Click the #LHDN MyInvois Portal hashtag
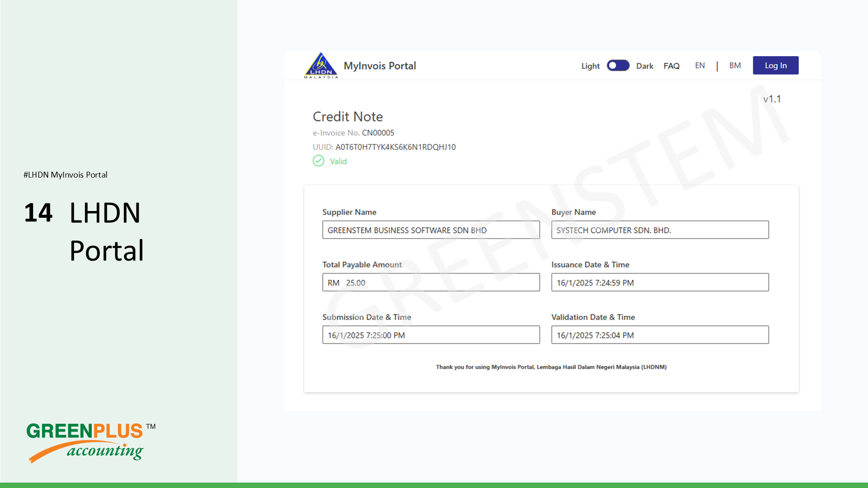The width and height of the screenshot is (868, 488). [x=66, y=175]
